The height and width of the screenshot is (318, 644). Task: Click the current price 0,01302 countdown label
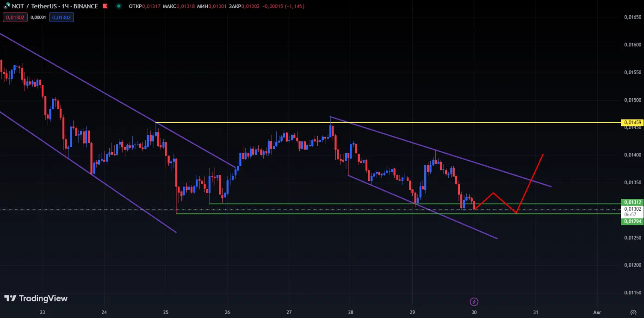[632, 212]
